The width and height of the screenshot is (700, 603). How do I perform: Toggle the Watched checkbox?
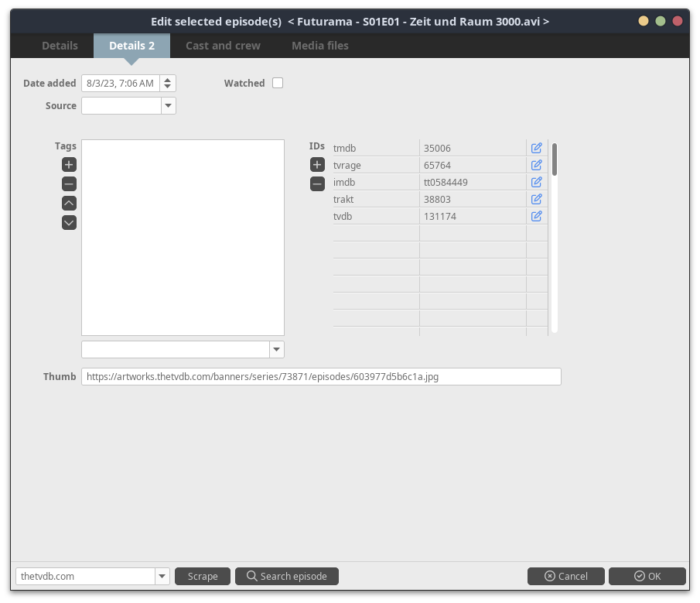coord(278,83)
